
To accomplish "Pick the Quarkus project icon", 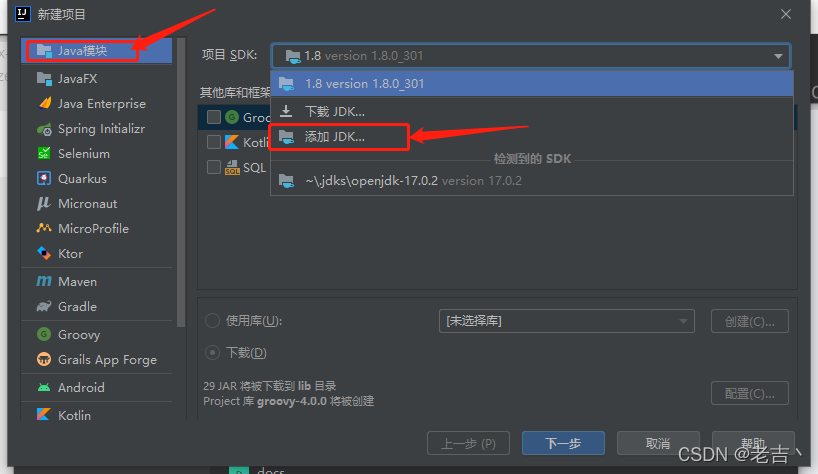I will tap(44, 178).
